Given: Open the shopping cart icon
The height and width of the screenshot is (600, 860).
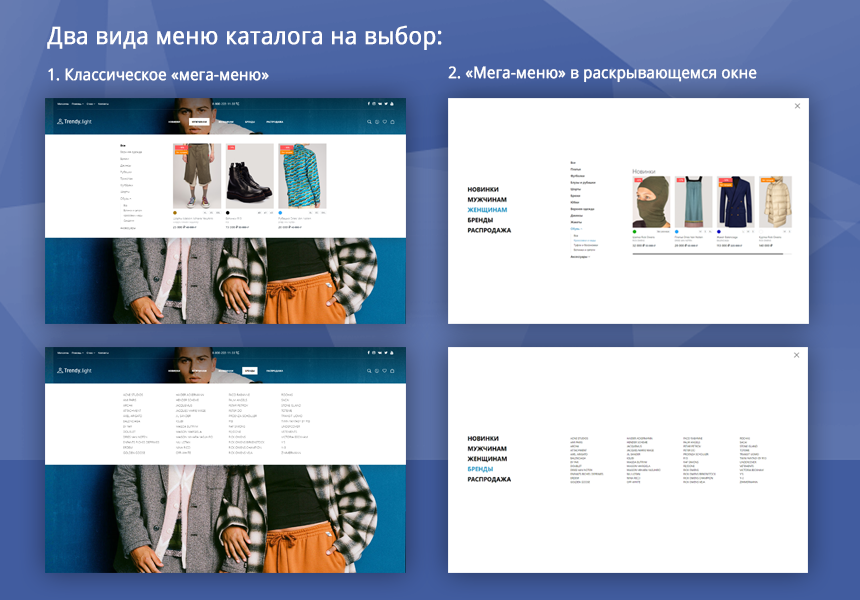Looking at the screenshot, I should [x=392, y=122].
